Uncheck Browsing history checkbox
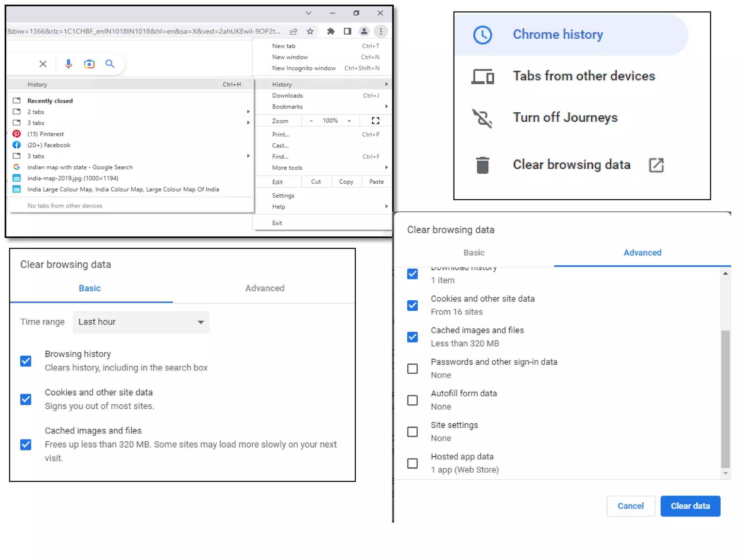The width and height of the screenshot is (747, 560). click(x=26, y=361)
